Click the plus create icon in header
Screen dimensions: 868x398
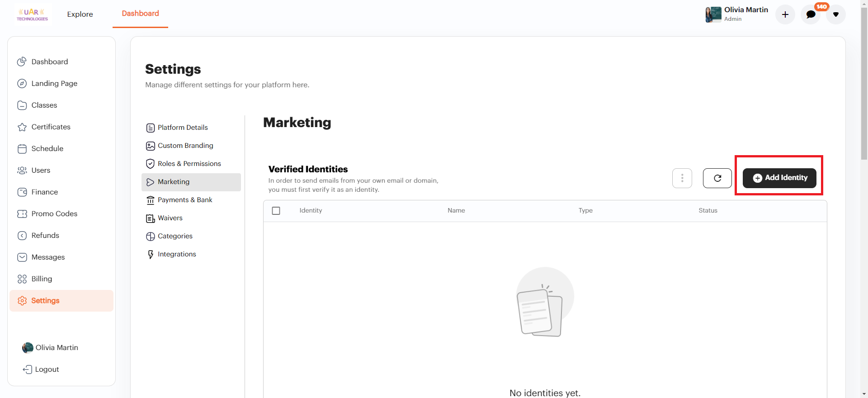pyautogui.click(x=785, y=14)
